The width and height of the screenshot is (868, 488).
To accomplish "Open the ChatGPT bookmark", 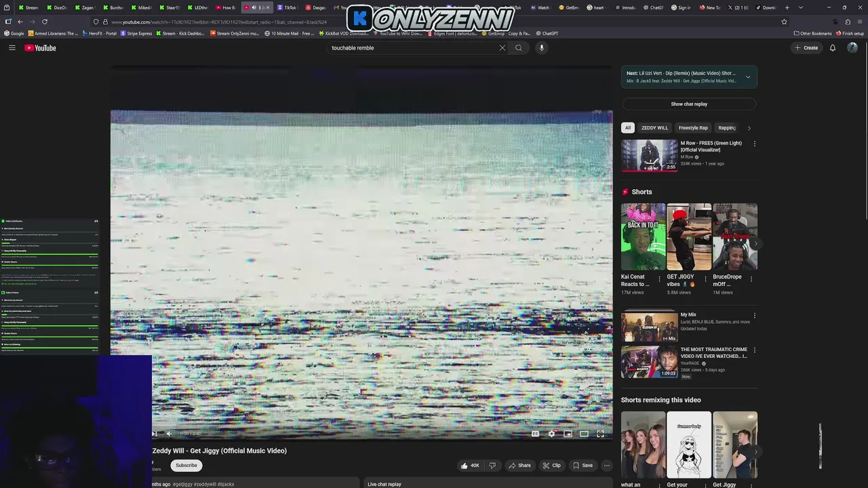I will (547, 33).
